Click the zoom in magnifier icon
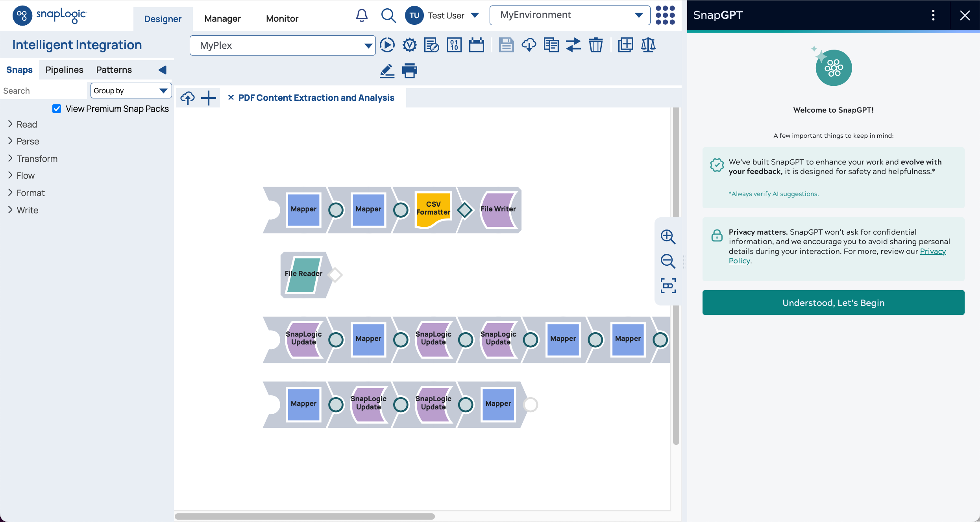980x522 pixels. [668, 237]
